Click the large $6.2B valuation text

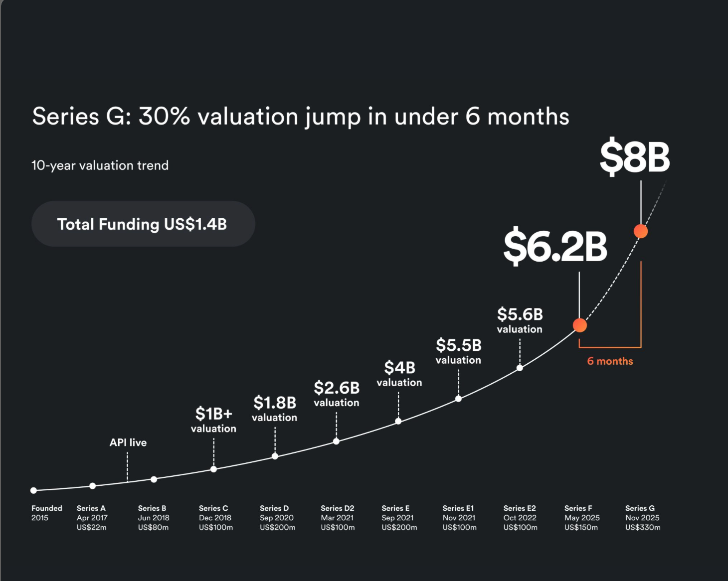555,247
